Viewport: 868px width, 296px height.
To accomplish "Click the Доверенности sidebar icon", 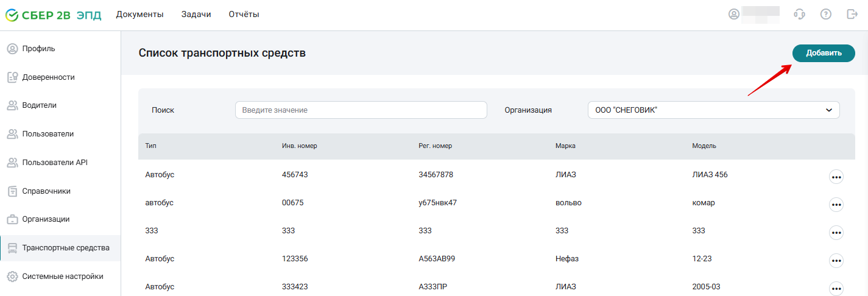I will click(12, 77).
